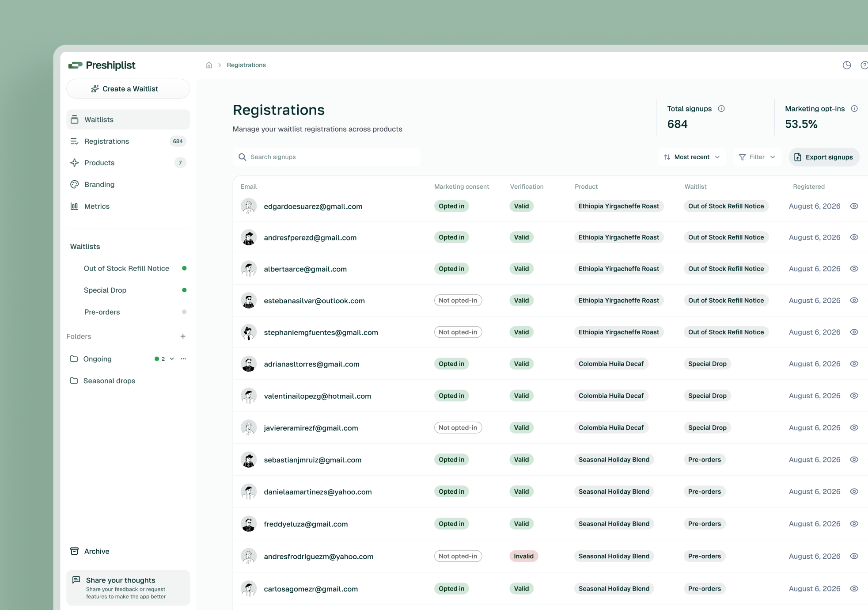Screen dimensions: 868x610
Task: Click the Total signups info icon
Action: coord(721,109)
